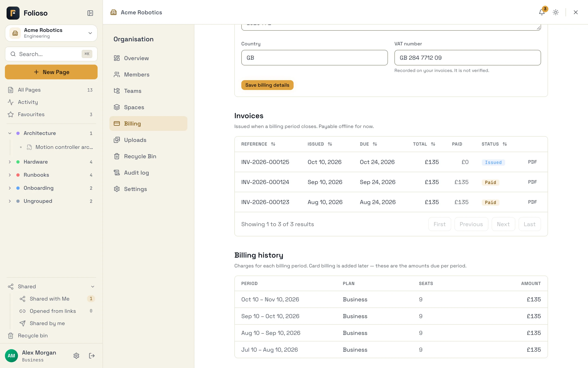Go to Organisation Spaces

(x=148, y=107)
